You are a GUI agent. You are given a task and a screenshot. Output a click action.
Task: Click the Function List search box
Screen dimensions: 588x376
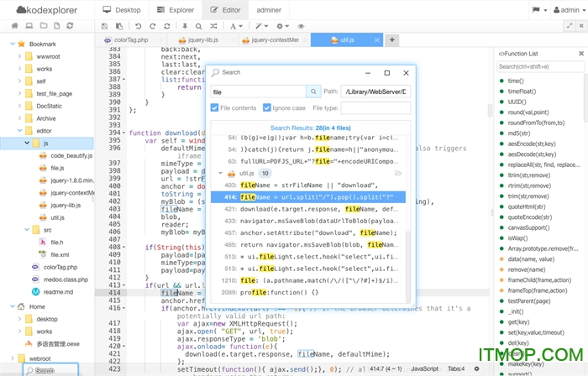coord(540,66)
